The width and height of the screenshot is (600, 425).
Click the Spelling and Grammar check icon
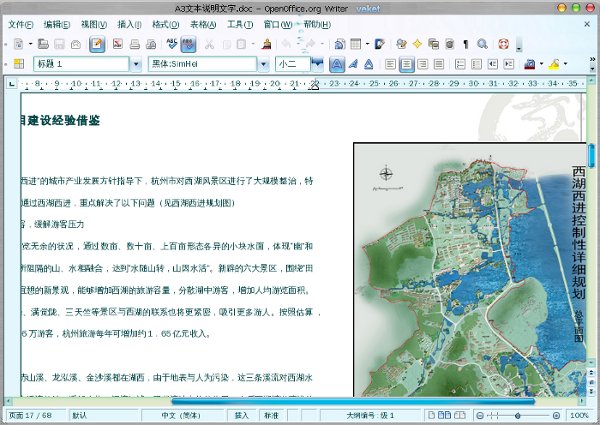pyautogui.click(x=172, y=44)
